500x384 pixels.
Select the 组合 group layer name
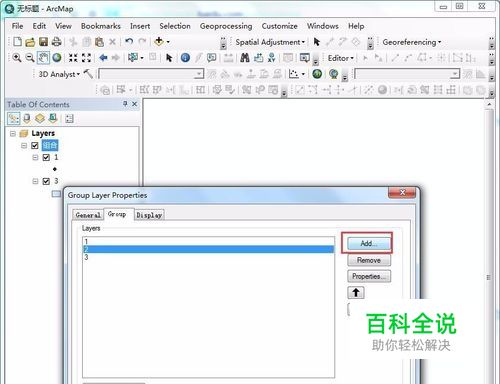pyautogui.click(x=50, y=145)
